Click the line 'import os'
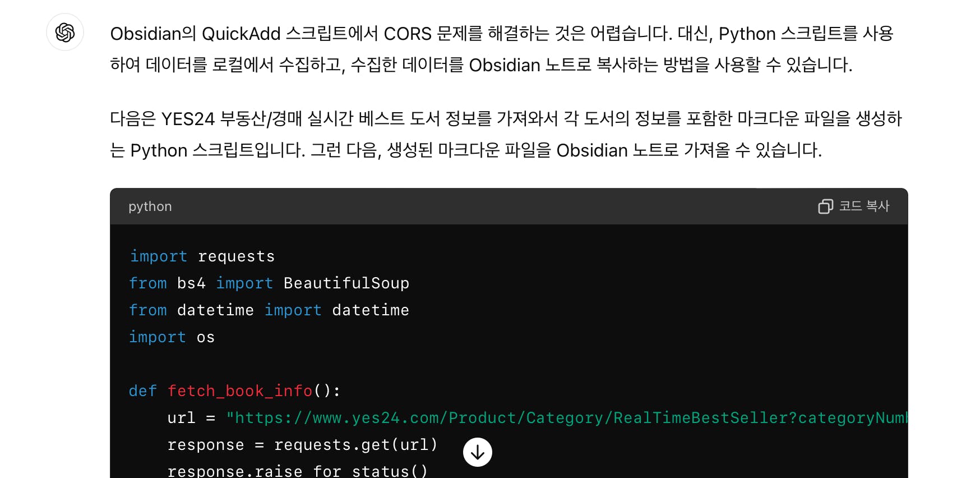The height and width of the screenshot is (478, 980). [172, 337]
